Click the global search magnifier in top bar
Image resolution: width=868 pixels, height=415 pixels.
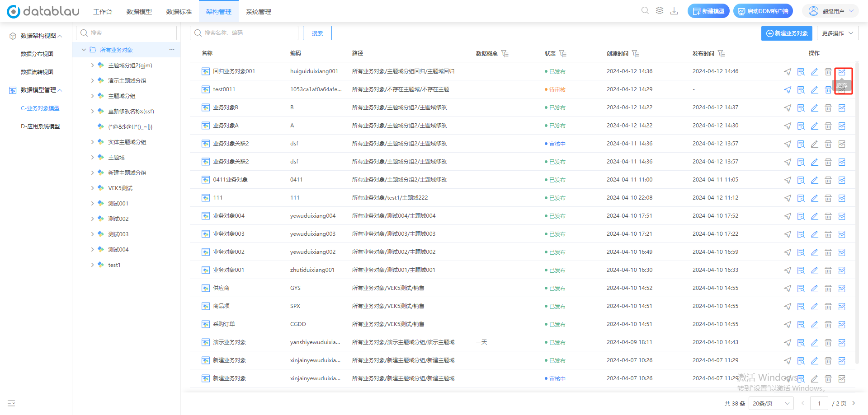(x=645, y=11)
